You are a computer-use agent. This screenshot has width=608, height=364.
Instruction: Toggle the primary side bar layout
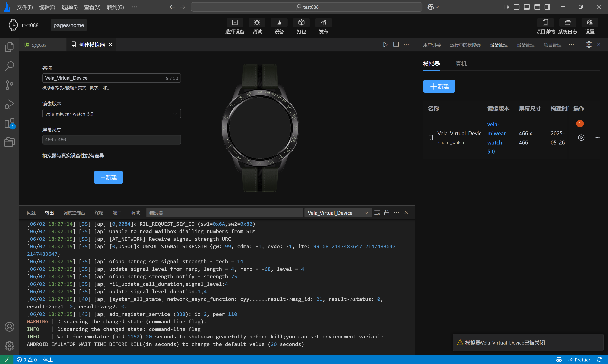[x=516, y=7]
